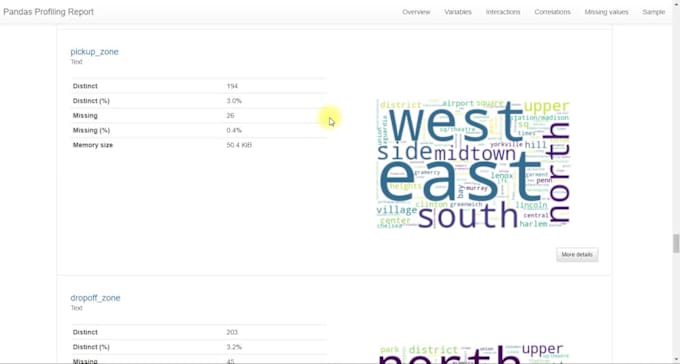This screenshot has height=364, width=680.
Task: Click the scrollbar down arrow
Action: point(676,361)
